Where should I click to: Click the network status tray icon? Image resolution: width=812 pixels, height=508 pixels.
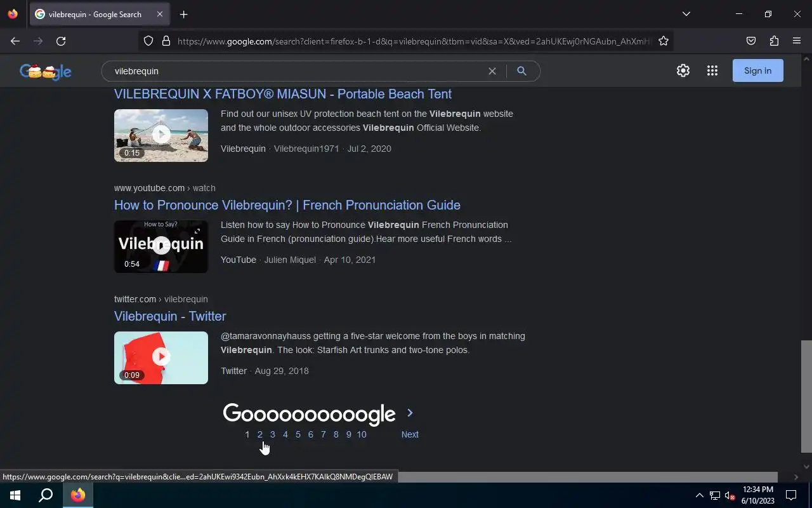[714, 495]
